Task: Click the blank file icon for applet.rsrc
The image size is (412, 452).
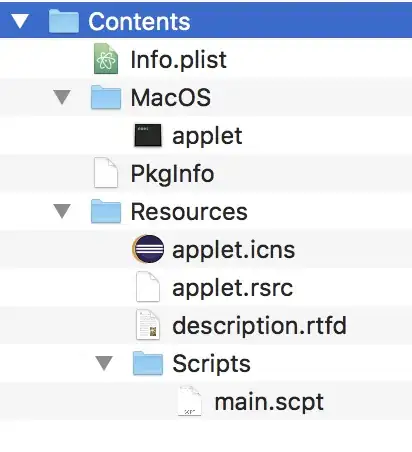Action: 148,287
